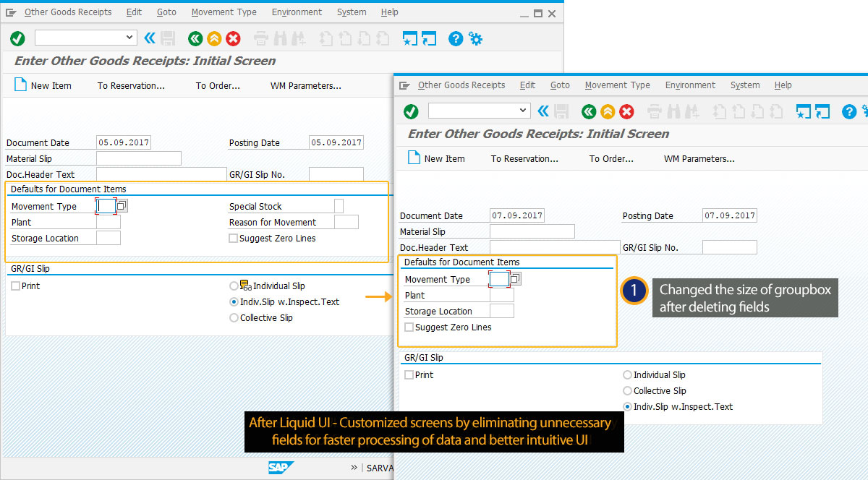Click Create New Session icon in back window
The height and width of the screenshot is (480, 868).
[410, 38]
